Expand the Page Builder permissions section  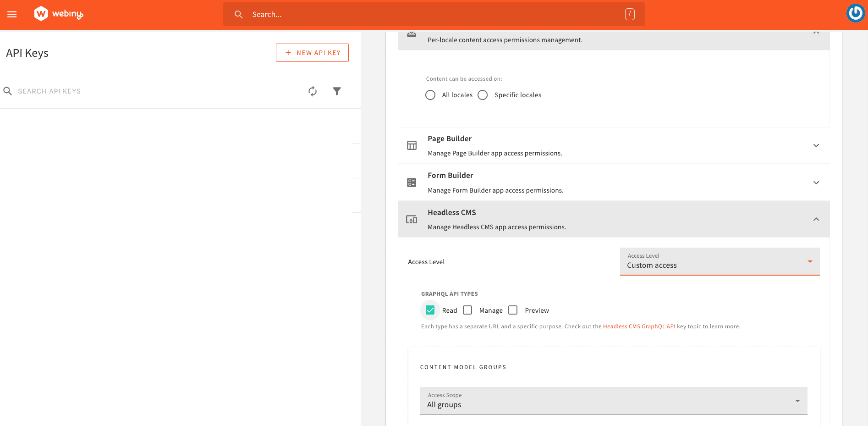816,145
